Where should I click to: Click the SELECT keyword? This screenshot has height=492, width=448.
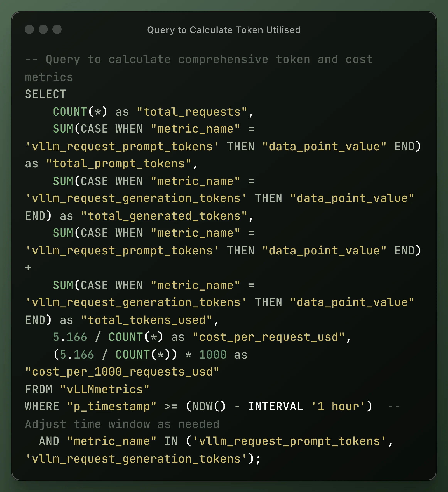pyautogui.click(x=46, y=94)
